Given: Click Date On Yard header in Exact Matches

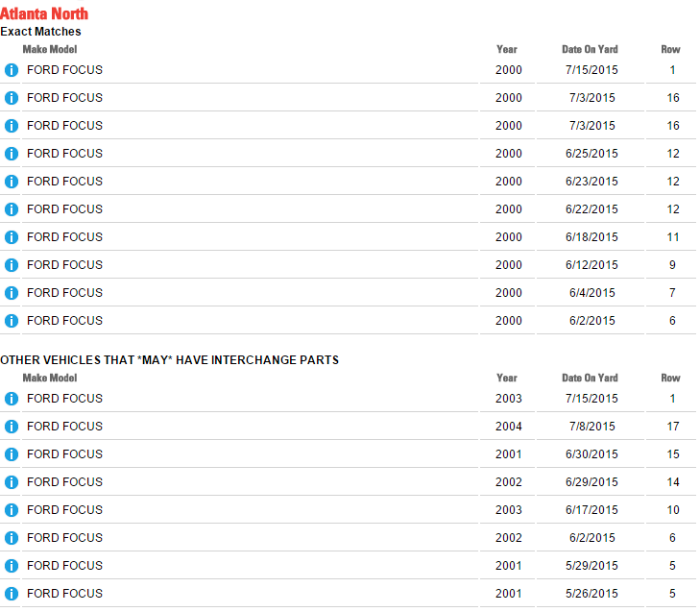Looking at the screenshot, I should click(590, 49).
